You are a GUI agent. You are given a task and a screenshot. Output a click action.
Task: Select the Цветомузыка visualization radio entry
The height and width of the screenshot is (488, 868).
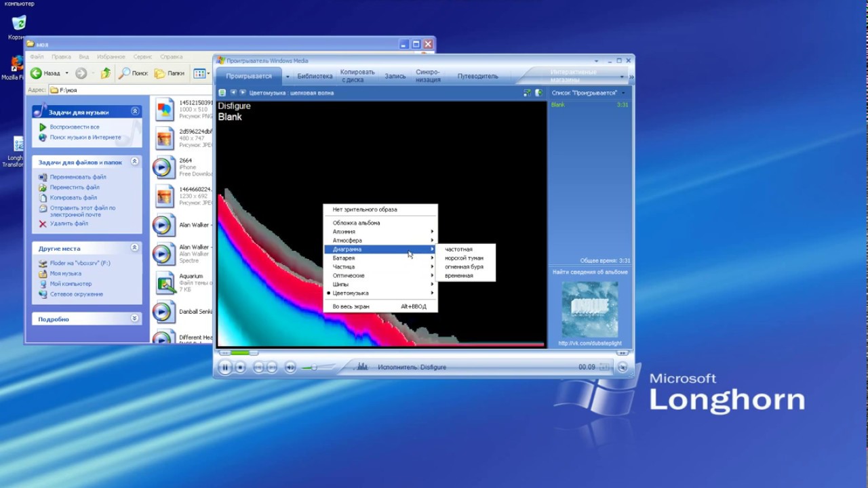coord(380,293)
